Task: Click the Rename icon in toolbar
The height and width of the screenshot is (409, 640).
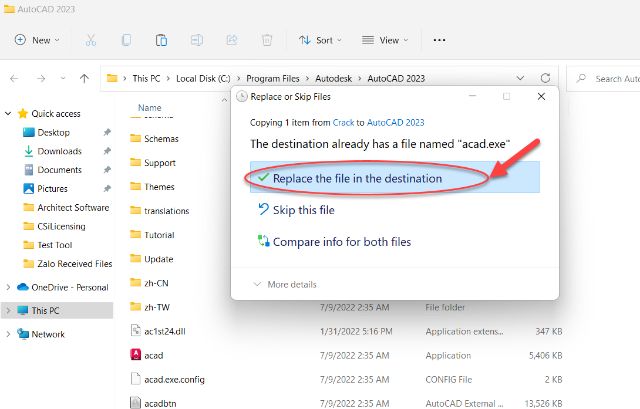Action: 197,40
